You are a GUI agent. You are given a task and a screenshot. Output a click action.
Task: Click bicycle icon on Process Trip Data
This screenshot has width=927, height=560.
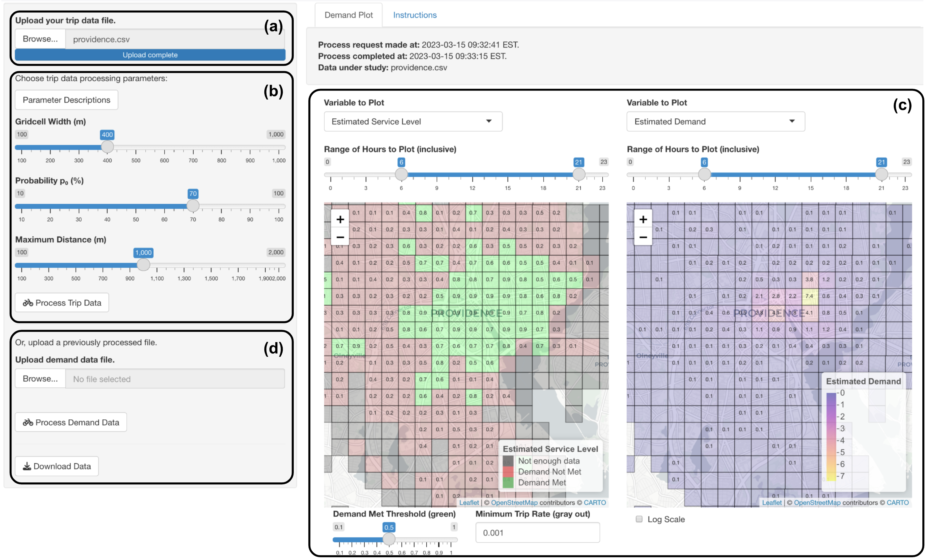point(28,303)
